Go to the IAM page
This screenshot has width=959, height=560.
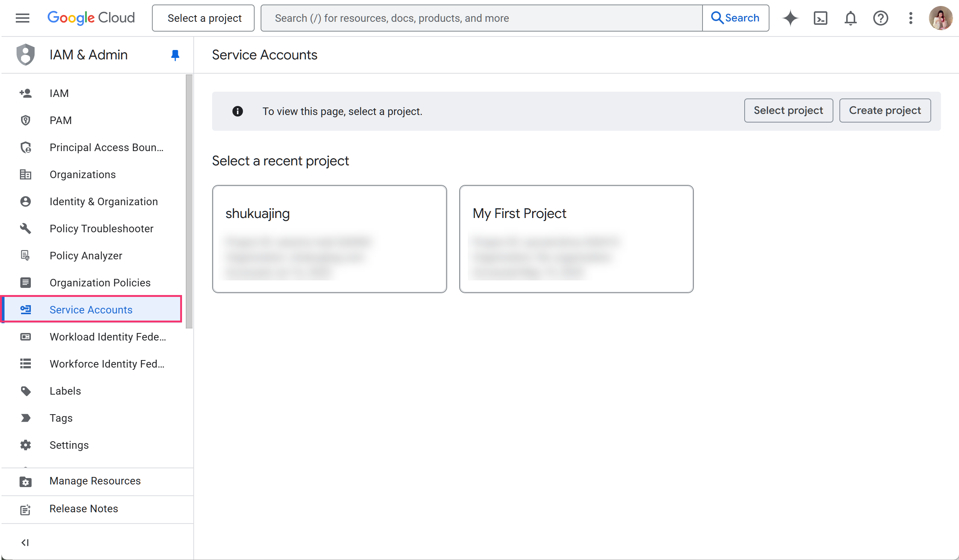(x=92, y=93)
